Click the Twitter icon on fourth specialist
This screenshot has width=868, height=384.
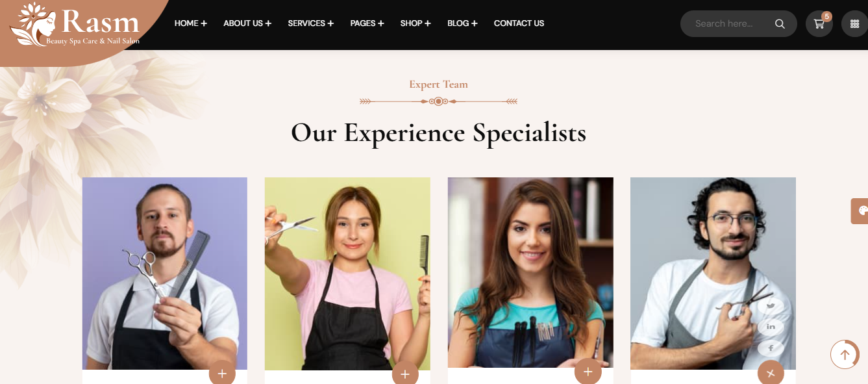coord(771,305)
